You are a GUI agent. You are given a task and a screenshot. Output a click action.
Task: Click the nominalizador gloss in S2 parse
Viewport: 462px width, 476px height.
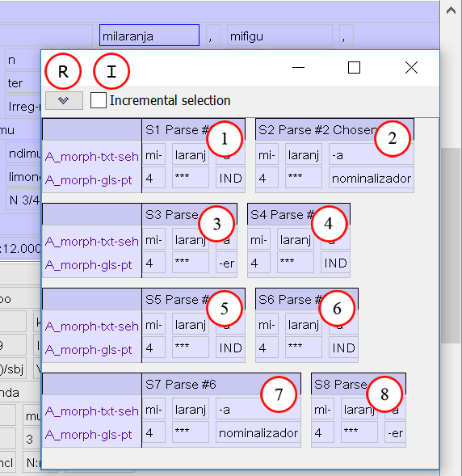point(372,178)
